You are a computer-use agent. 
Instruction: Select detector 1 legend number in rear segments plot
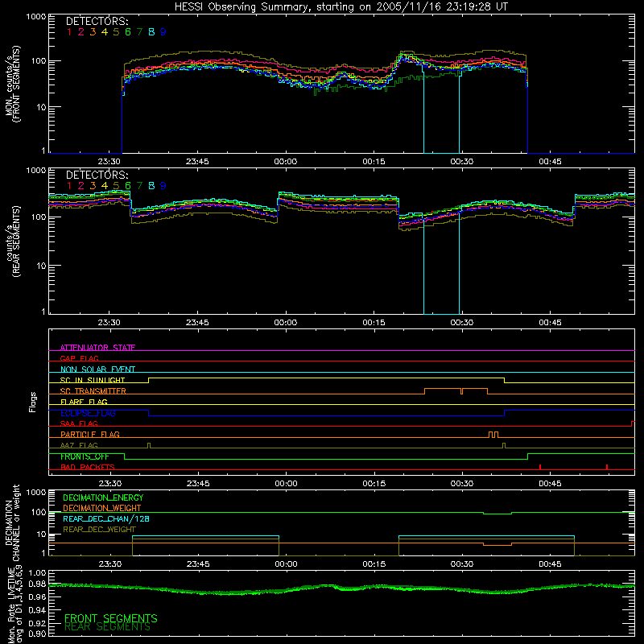pos(69,186)
